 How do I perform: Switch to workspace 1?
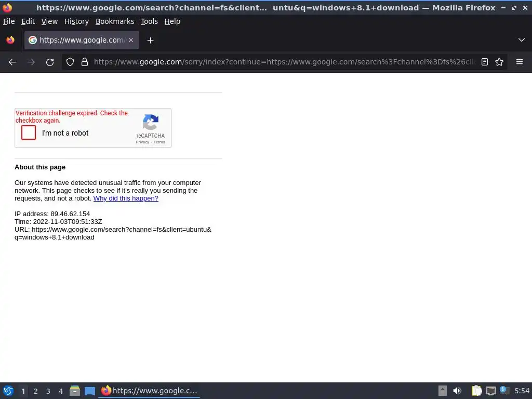pyautogui.click(x=23, y=391)
